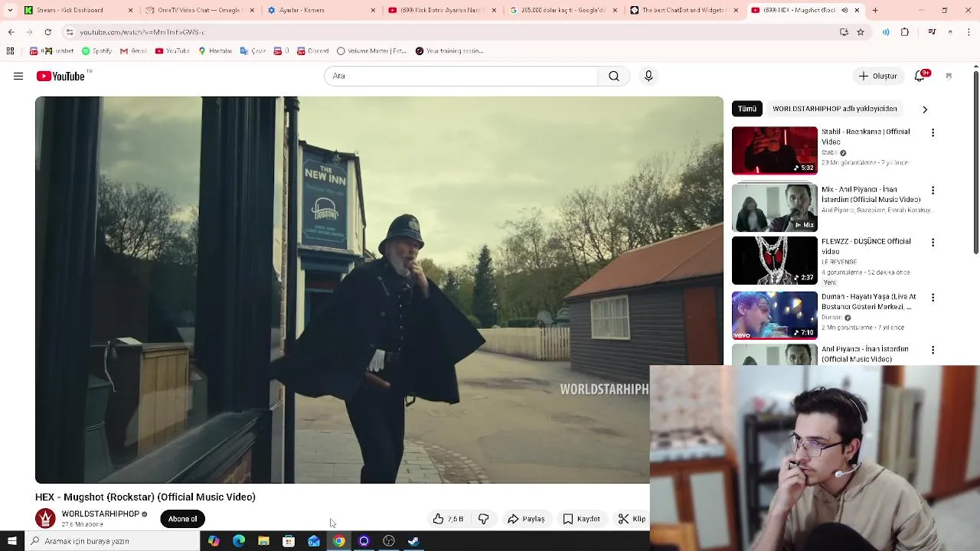The width and height of the screenshot is (980, 551).
Task: Switch to OmeTV Video Chat tab
Action: pyautogui.click(x=200, y=10)
